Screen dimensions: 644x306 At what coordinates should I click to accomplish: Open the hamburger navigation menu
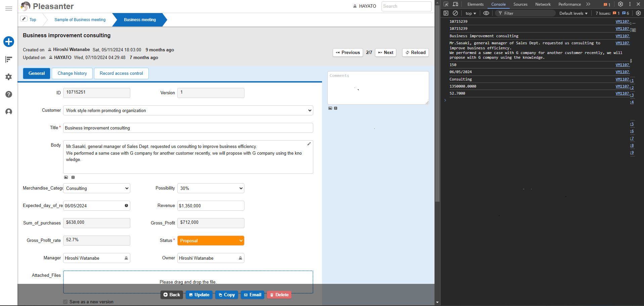coord(9,8)
